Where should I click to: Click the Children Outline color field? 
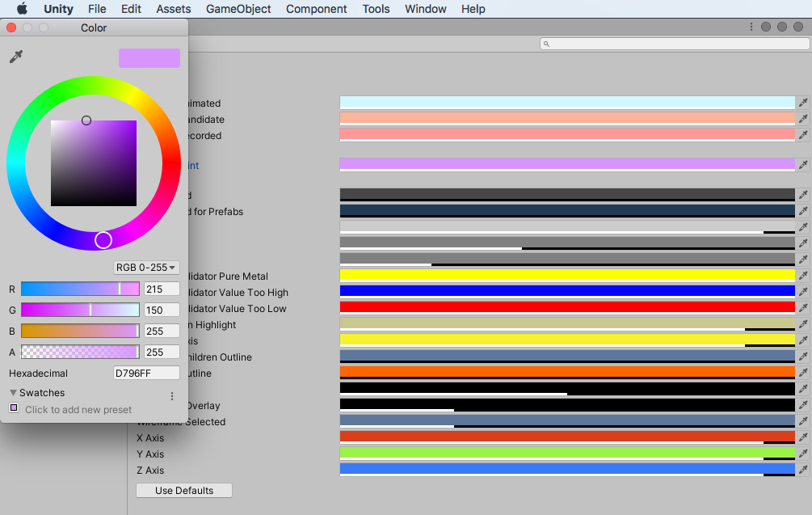pos(567,357)
